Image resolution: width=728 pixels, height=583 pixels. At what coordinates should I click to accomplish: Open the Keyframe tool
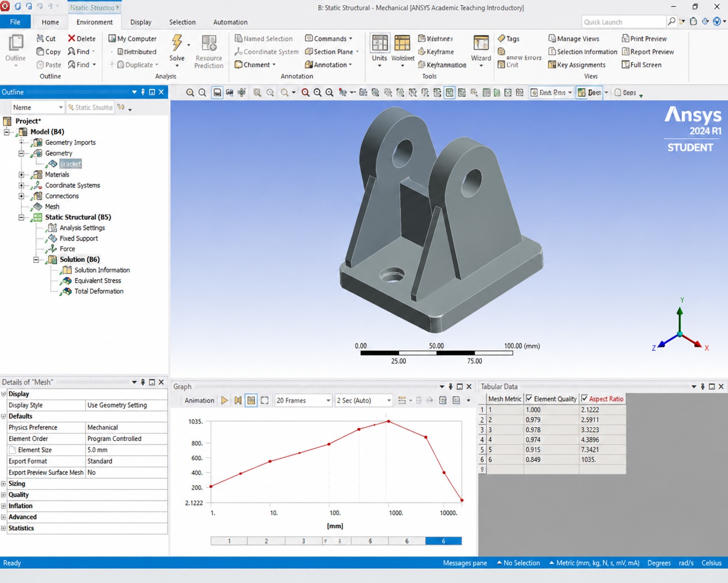click(x=436, y=51)
